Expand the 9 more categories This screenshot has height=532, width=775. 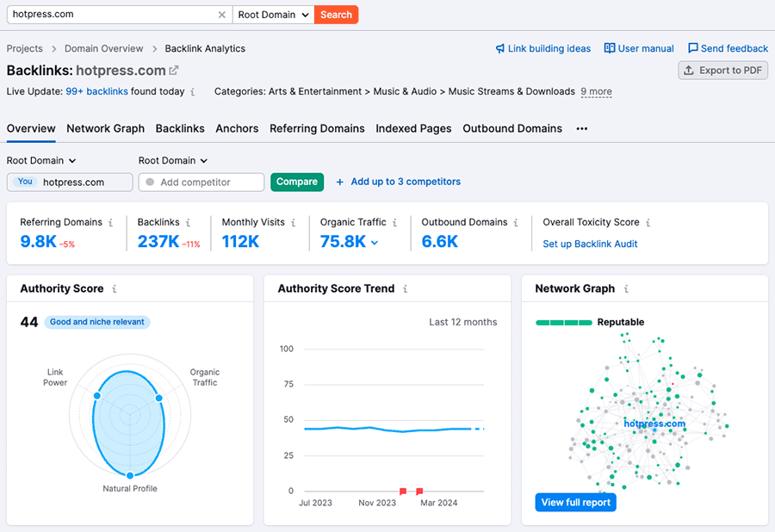tap(596, 91)
